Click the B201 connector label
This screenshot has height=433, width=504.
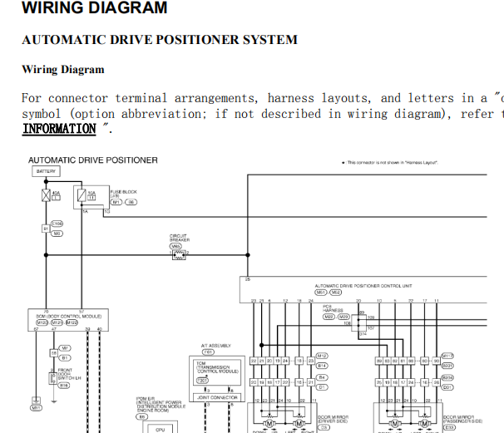click(x=447, y=366)
